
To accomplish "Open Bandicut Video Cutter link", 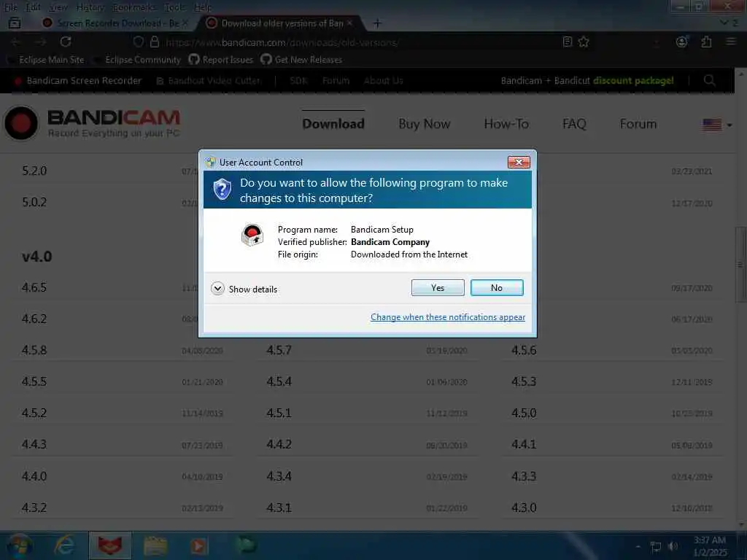I will (209, 80).
